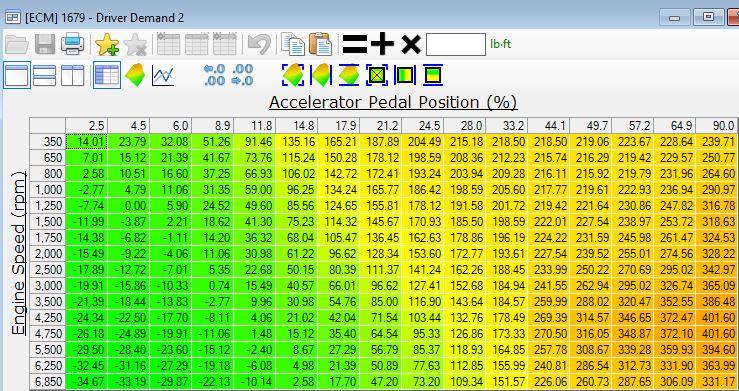Screen dimensions: 739x391
Task: Click crossed square icon with corner brackets
Action: (377, 75)
